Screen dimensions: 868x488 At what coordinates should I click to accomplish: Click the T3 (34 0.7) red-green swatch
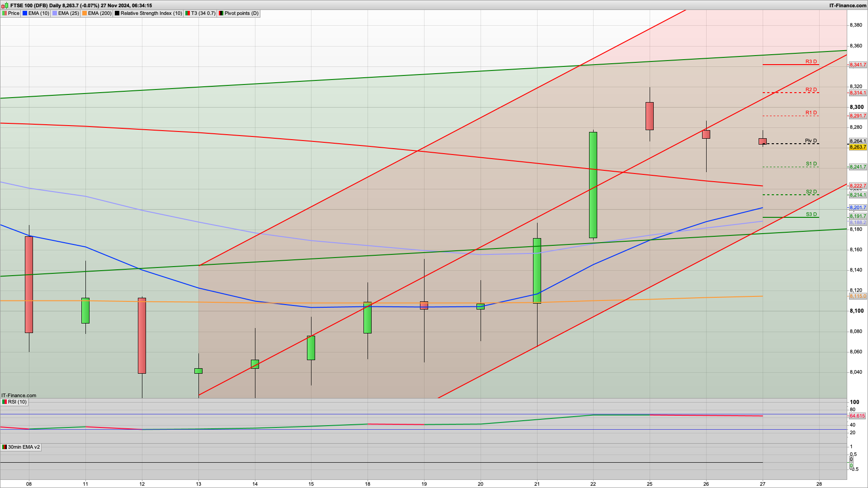pos(187,13)
